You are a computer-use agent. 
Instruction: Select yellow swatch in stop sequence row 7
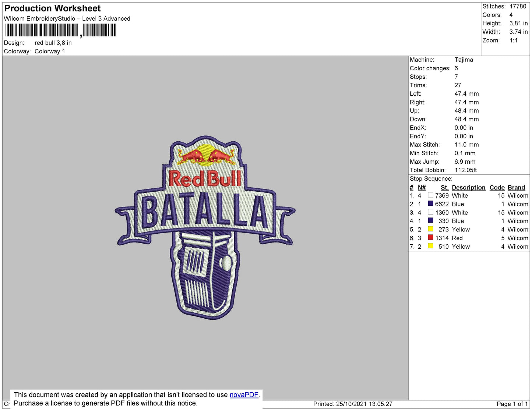tap(430, 246)
